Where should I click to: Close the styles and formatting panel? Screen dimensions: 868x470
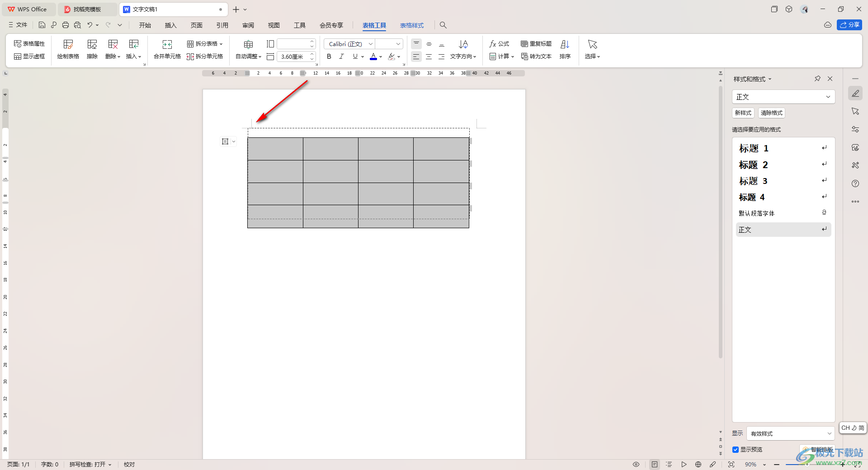[x=830, y=79]
